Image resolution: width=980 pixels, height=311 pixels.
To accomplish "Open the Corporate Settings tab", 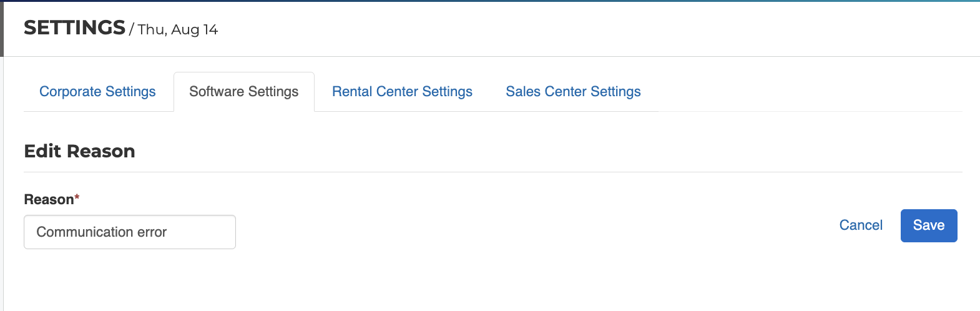I will tap(97, 92).
